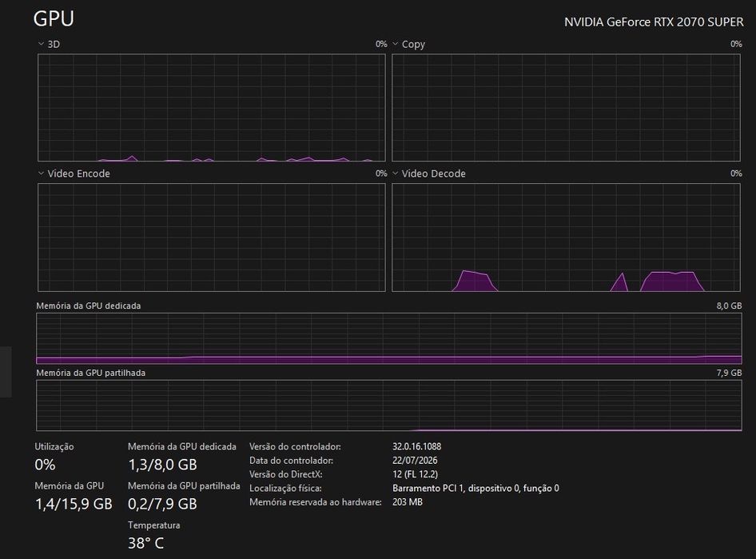Click the Localização física label
Image resolution: width=756 pixels, height=559 pixels.
pyautogui.click(x=285, y=488)
